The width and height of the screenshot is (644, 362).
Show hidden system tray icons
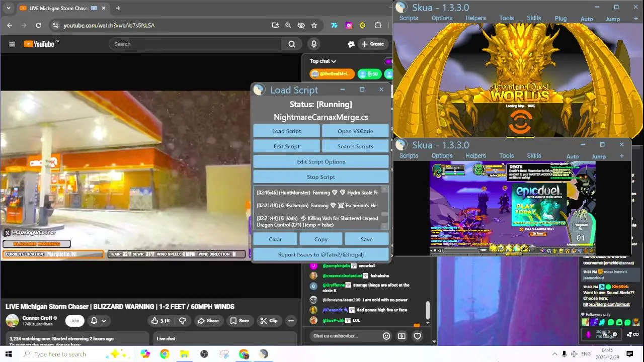(x=555, y=354)
